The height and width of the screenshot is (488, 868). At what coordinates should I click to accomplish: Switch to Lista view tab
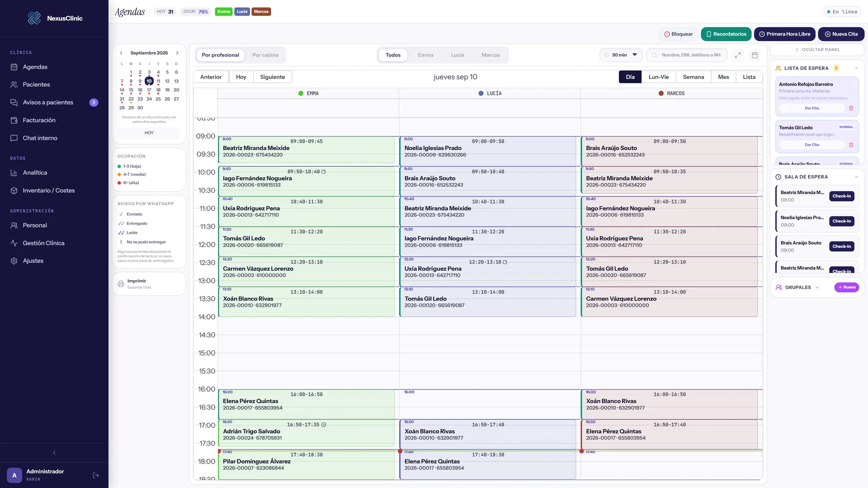click(x=749, y=77)
